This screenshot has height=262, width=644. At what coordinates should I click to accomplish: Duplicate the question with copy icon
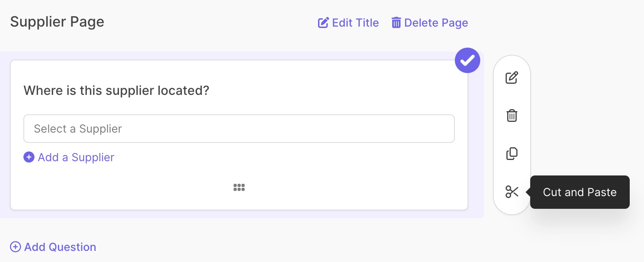(x=512, y=154)
